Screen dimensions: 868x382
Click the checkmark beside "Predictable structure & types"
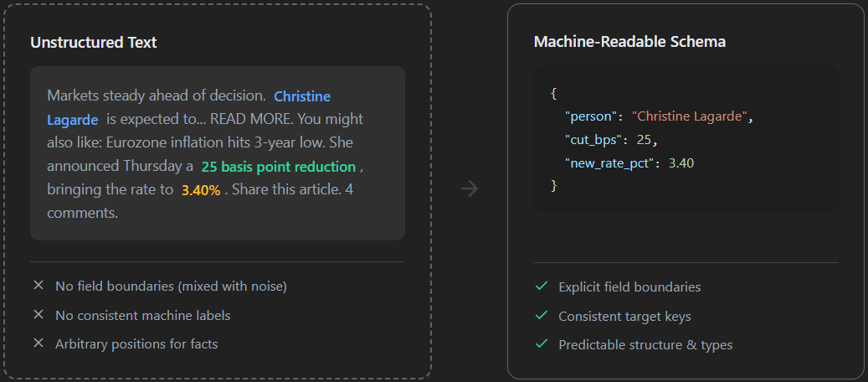tap(542, 344)
